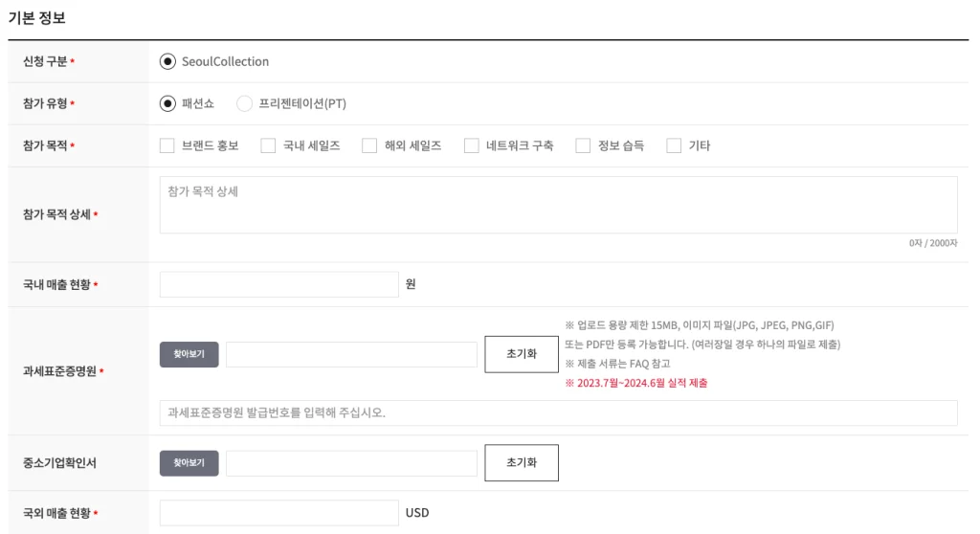Click 찾아보기 for 과세표준증명원 upload
Screen dimensions: 980x534
pyautogui.click(x=189, y=354)
